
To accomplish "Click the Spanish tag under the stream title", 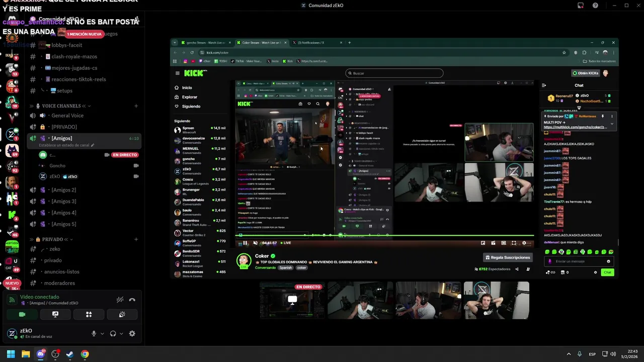I will [286, 268].
